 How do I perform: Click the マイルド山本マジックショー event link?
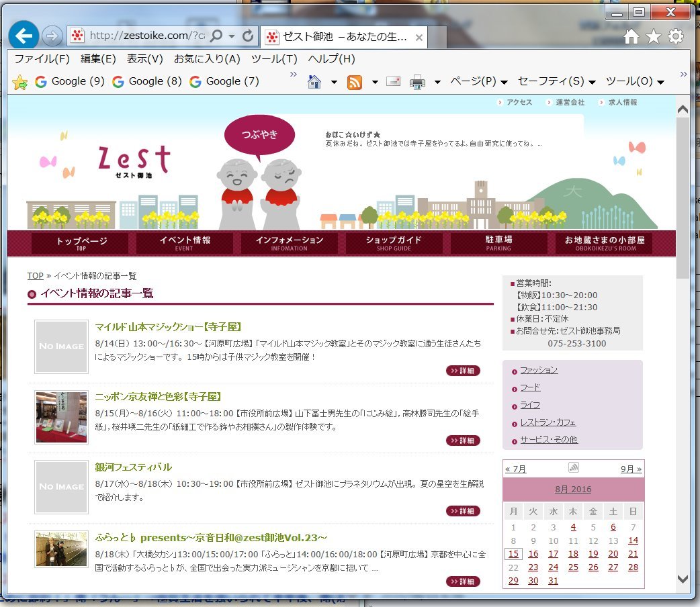[x=168, y=327]
